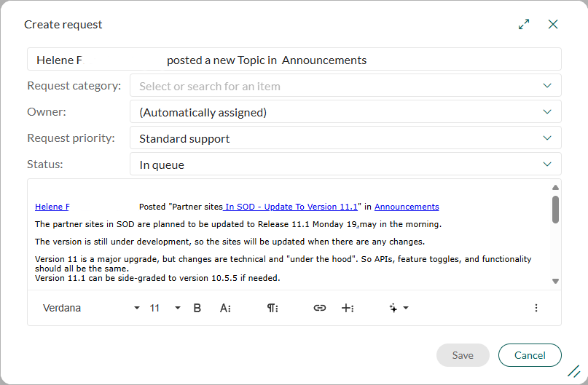
Task: Insert a hyperlink using the link icon
Action: pyautogui.click(x=319, y=308)
